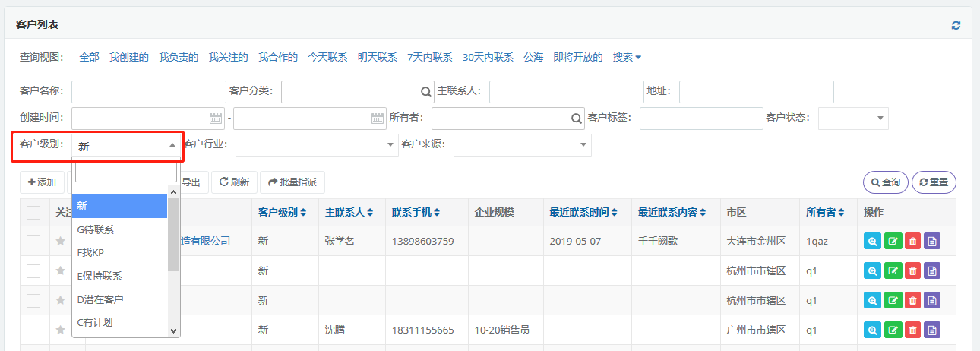Click the dropdown list scrollbar down arrow

pos(173,331)
